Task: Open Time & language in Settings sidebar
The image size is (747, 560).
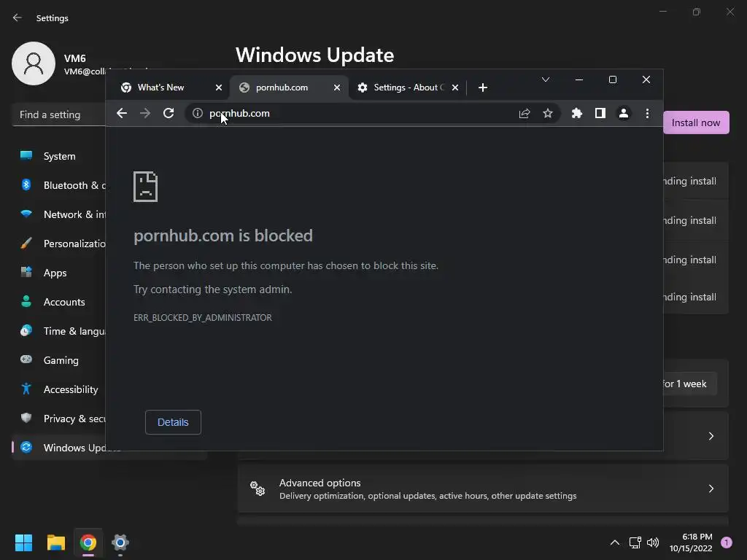Action: pyautogui.click(x=59, y=331)
